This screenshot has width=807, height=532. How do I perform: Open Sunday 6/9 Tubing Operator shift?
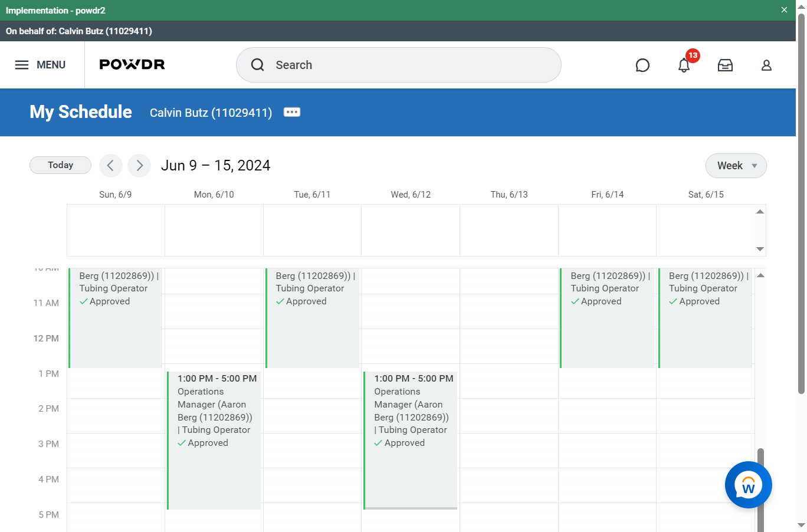pyautogui.click(x=116, y=318)
